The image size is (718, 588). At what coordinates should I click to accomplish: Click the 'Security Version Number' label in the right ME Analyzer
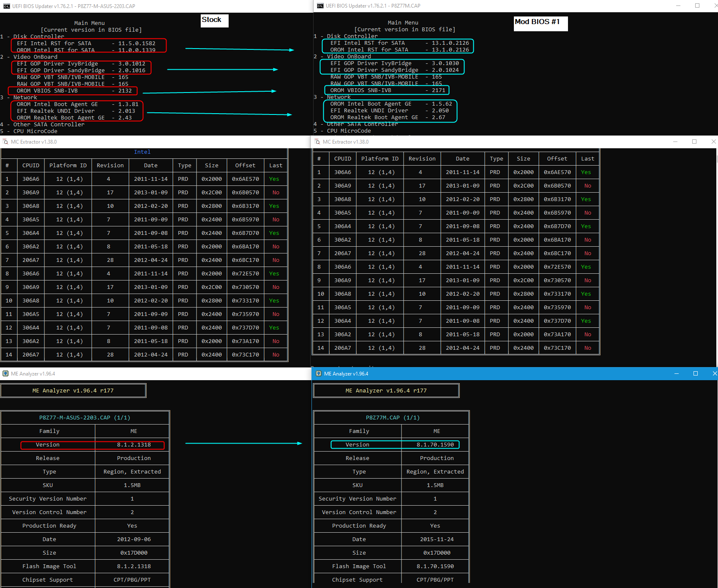pos(358,499)
